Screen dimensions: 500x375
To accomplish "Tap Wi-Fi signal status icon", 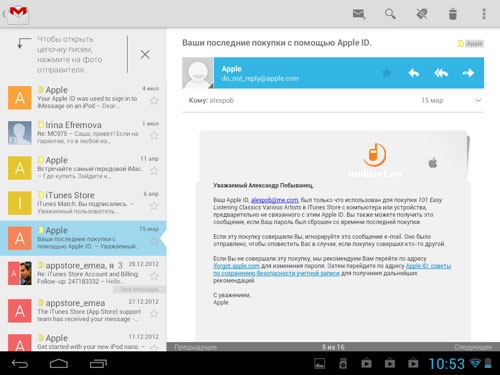I will [x=475, y=363].
